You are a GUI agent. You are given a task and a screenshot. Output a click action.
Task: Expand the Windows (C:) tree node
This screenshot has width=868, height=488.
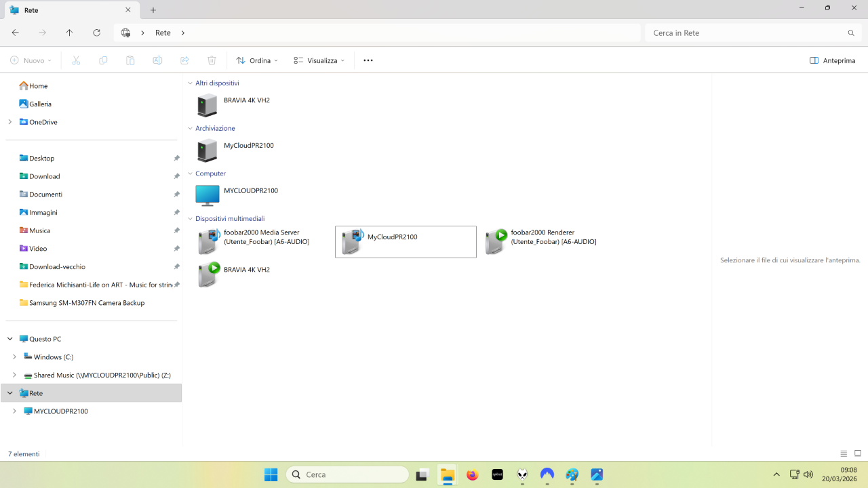click(x=14, y=357)
